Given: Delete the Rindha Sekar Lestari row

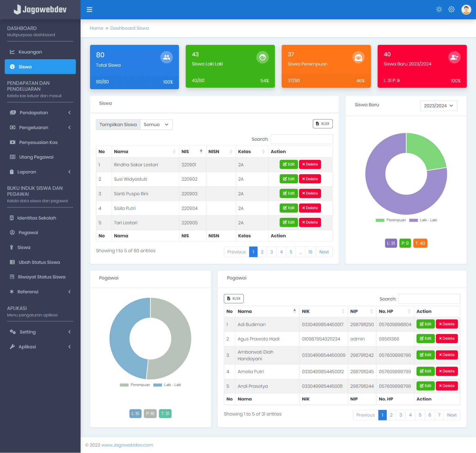Looking at the screenshot, I should (x=310, y=165).
